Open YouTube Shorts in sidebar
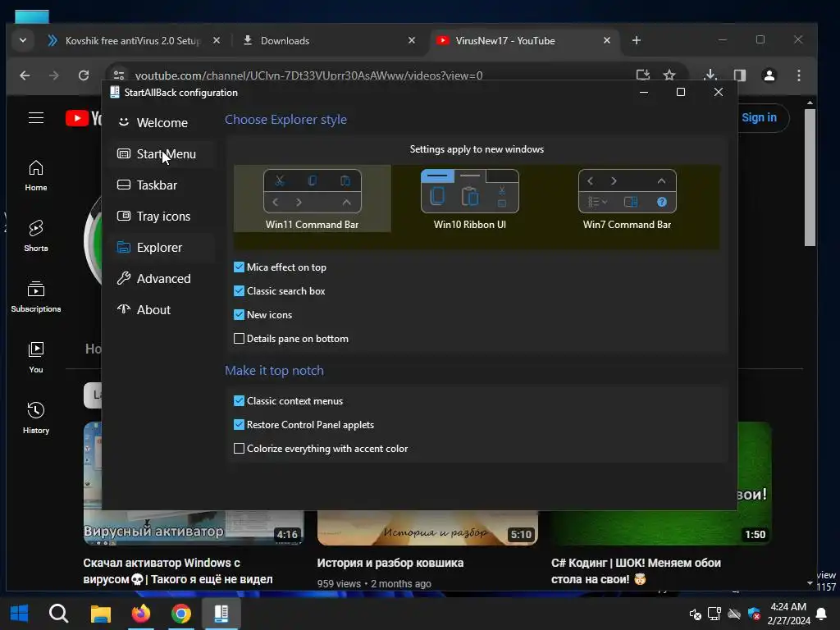The height and width of the screenshot is (630, 840). tap(36, 236)
